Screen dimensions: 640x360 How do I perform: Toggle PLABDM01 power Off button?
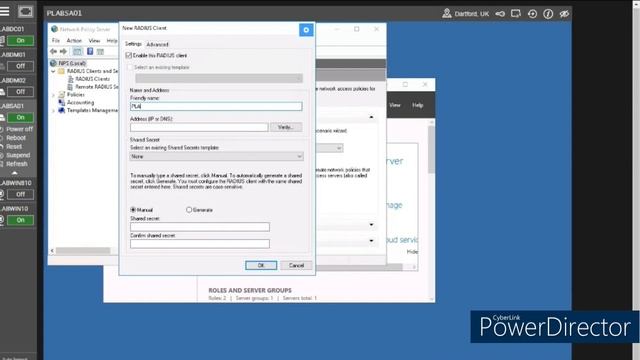20,66
